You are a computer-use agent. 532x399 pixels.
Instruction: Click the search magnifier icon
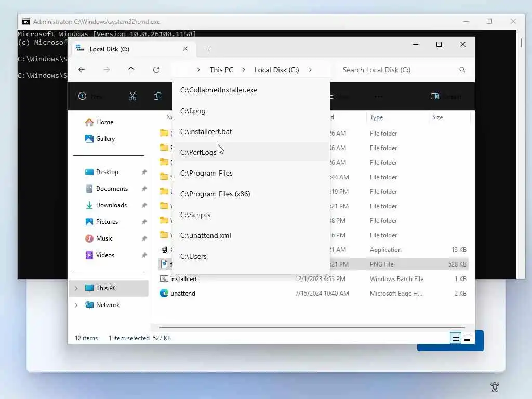coord(462,70)
